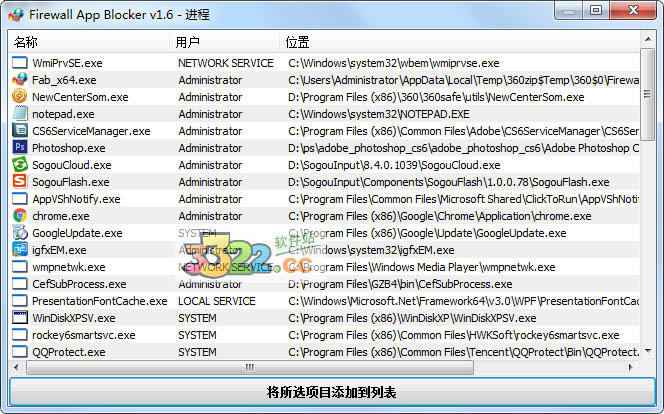Select the GoogleUpdate.exe process name
This screenshot has width=664, height=414.
click(77, 233)
